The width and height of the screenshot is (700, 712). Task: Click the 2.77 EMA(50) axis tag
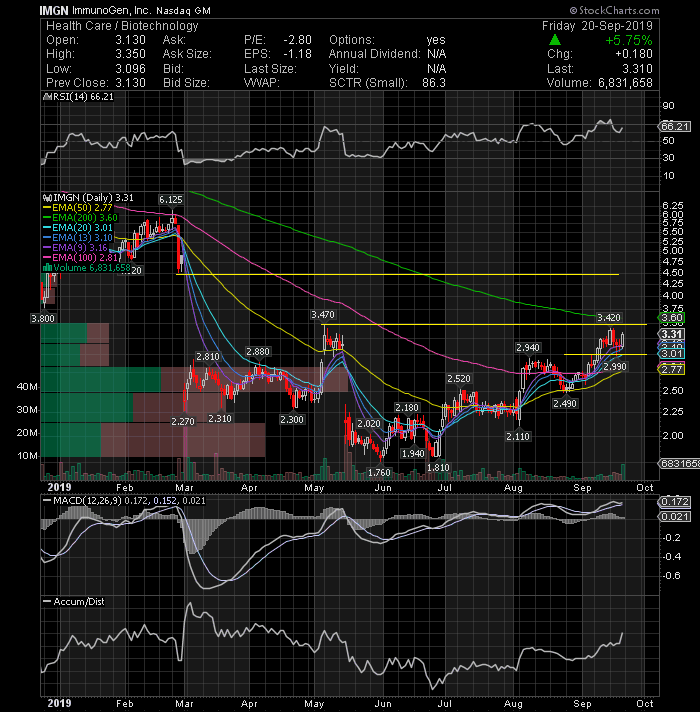(672, 369)
